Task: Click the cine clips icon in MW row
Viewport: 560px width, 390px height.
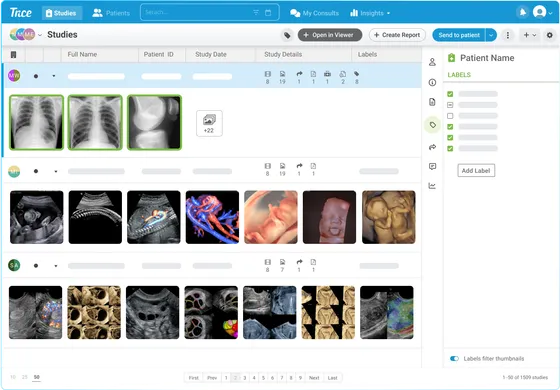Action: pos(268,74)
